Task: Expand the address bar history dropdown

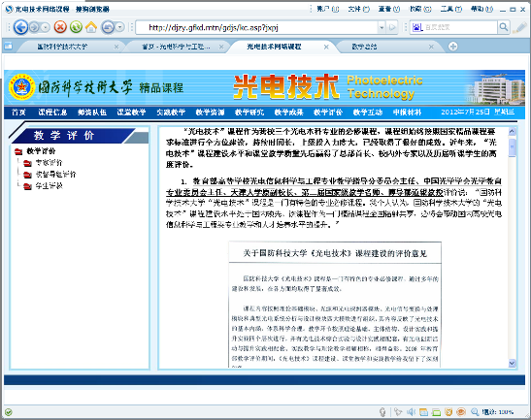Action: pyautogui.click(x=382, y=27)
